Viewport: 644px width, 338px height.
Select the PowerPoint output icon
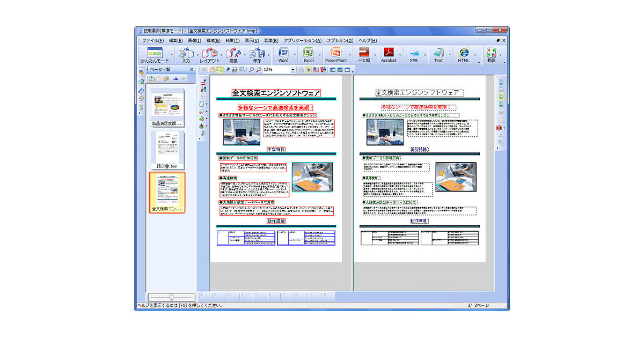point(336,55)
